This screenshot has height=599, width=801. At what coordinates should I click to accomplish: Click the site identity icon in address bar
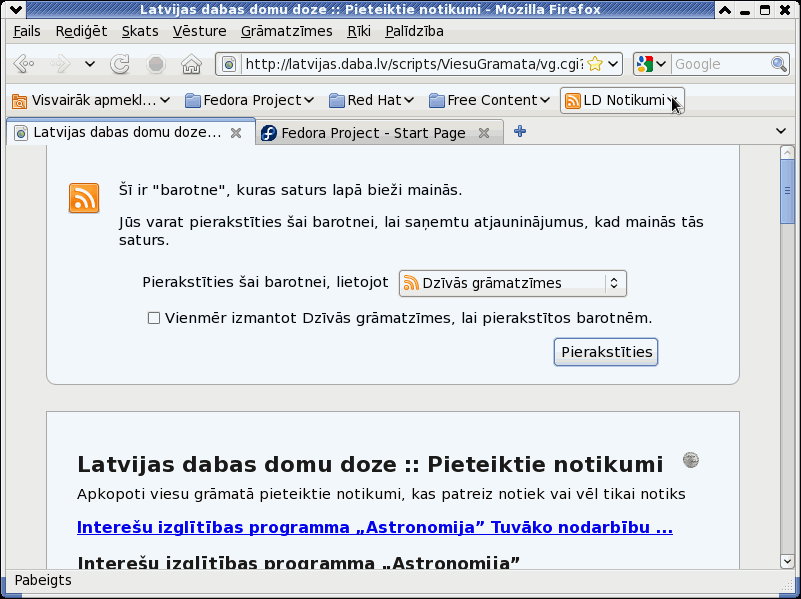pyautogui.click(x=229, y=64)
